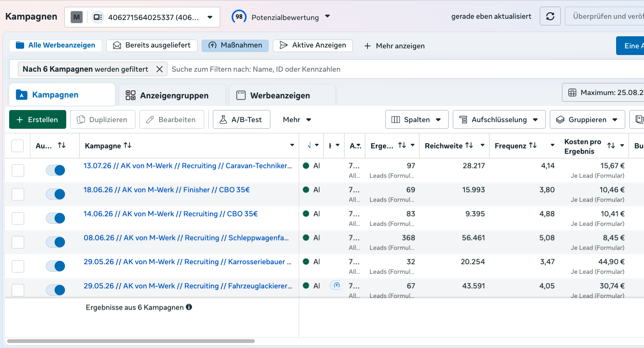Sort the Aus/An toggle column
Image resolution: width=644 pixels, height=348 pixels.
coord(62,145)
